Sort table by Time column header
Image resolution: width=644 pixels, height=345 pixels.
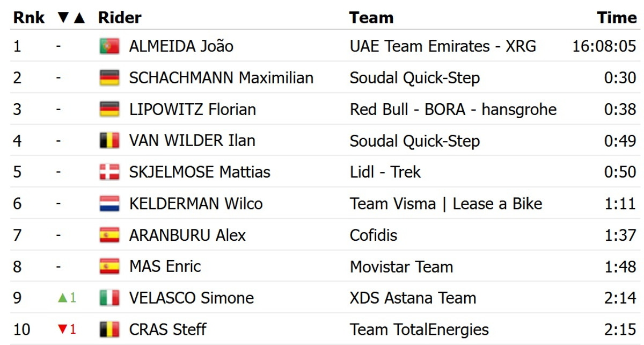[x=617, y=18]
